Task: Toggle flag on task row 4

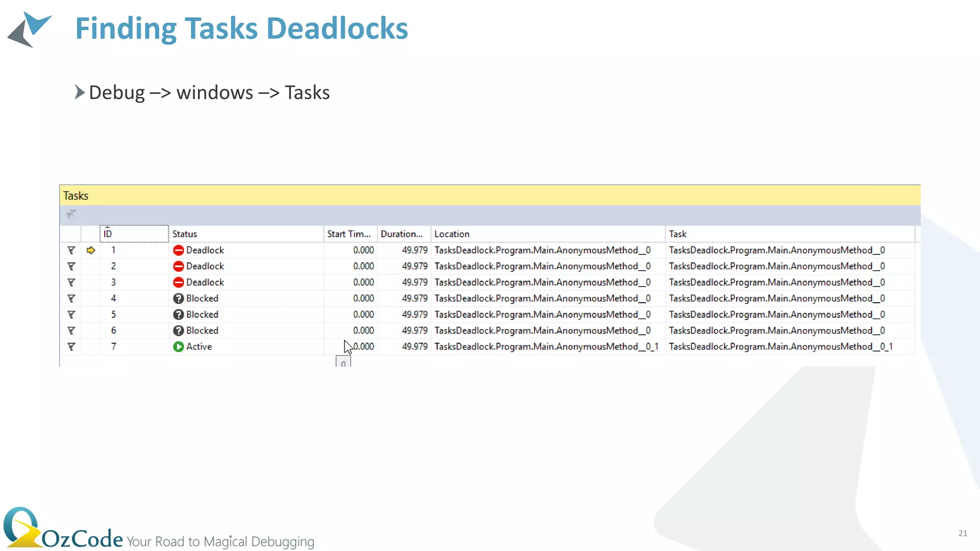Action: pos(71,298)
